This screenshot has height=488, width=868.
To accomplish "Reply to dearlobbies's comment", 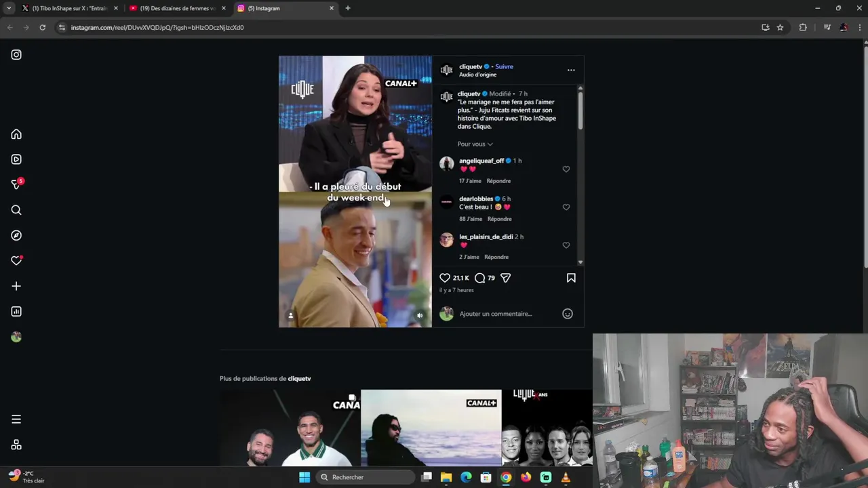I will point(499,219).
